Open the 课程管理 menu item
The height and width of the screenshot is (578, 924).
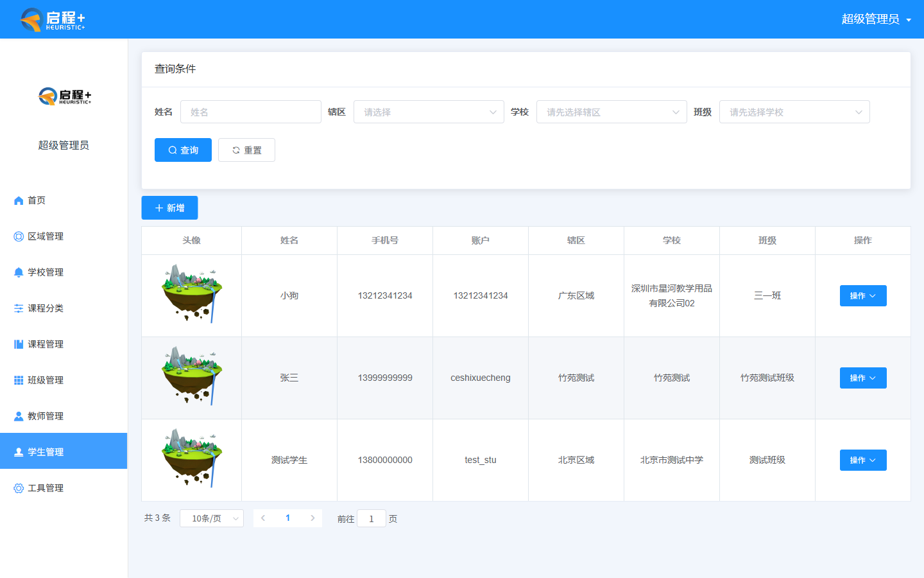click(64, 344)
